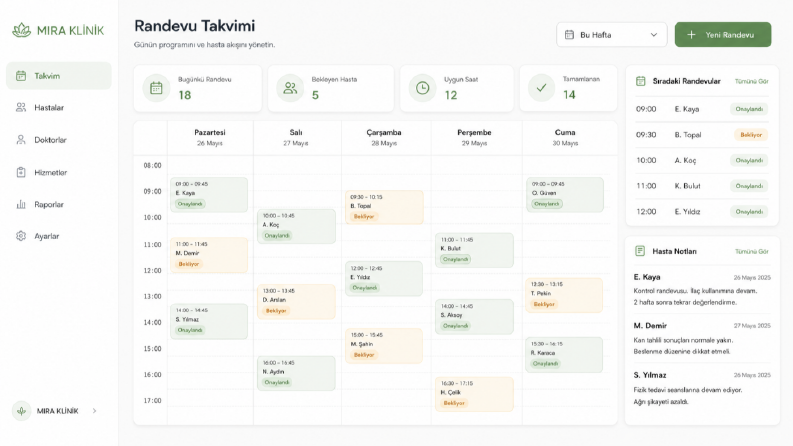This screenshot has width=793, height=446.
Task: Click the Randevu Takvimi page title
Action: [x=195, y=26]
